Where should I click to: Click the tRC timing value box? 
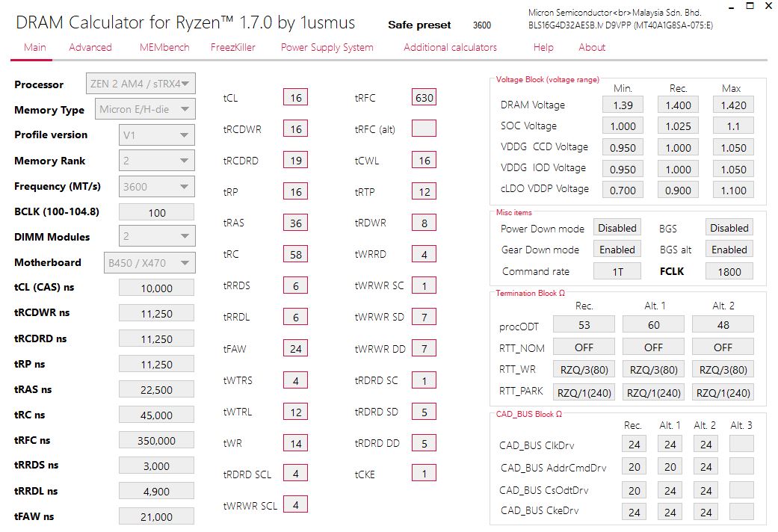point(296,254)
